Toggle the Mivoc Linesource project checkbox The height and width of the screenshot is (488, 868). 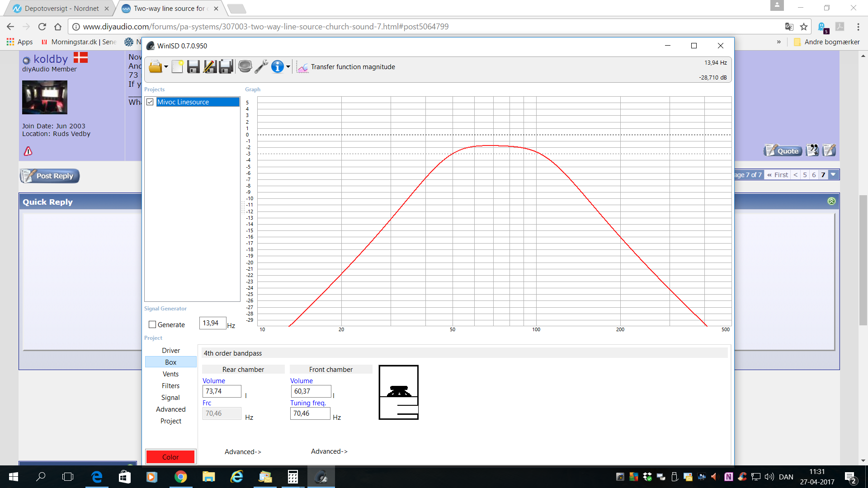(150, 102)
